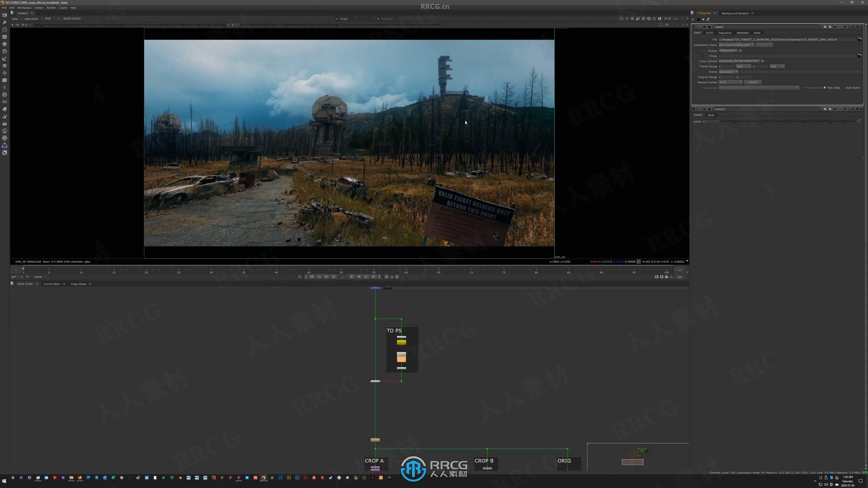Open the Keyer nodes toolbar menu

(4, 59)
